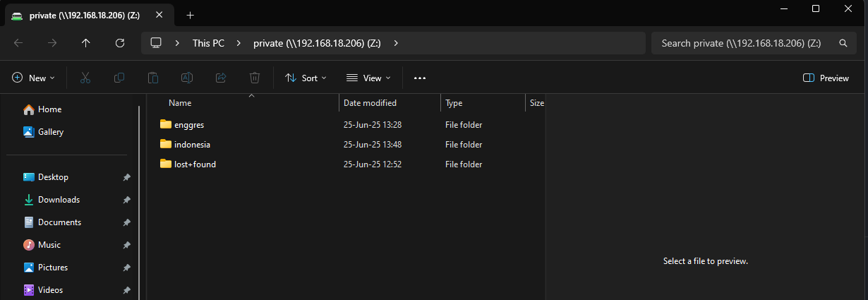This screenshot has height=300, width=868.
Task: Click the Paste clipboard icon
Action: pyautogui.click(x=153, y=78)
